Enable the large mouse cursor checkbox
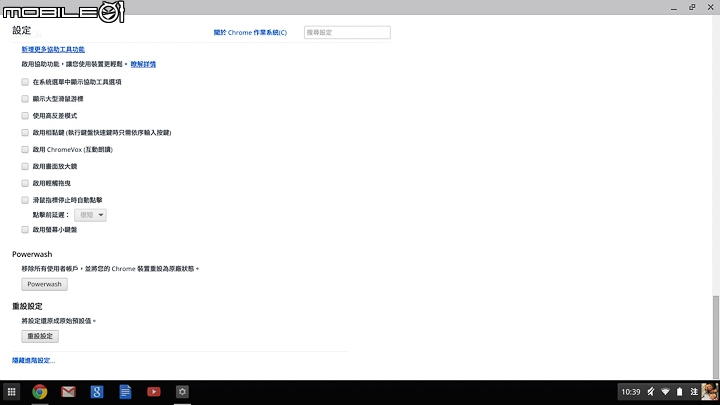Image resolution: width=720 pixels, height=405 pixels. (25, 99)
